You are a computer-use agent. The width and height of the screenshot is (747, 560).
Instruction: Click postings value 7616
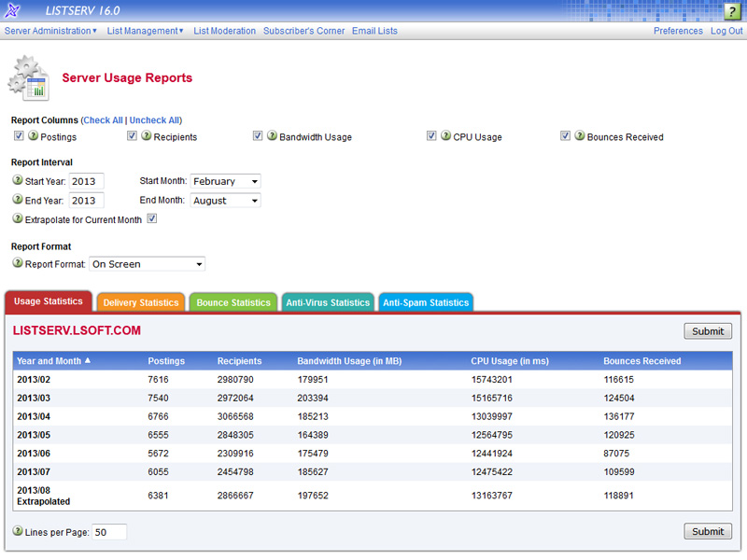click(x=158, y=380)
